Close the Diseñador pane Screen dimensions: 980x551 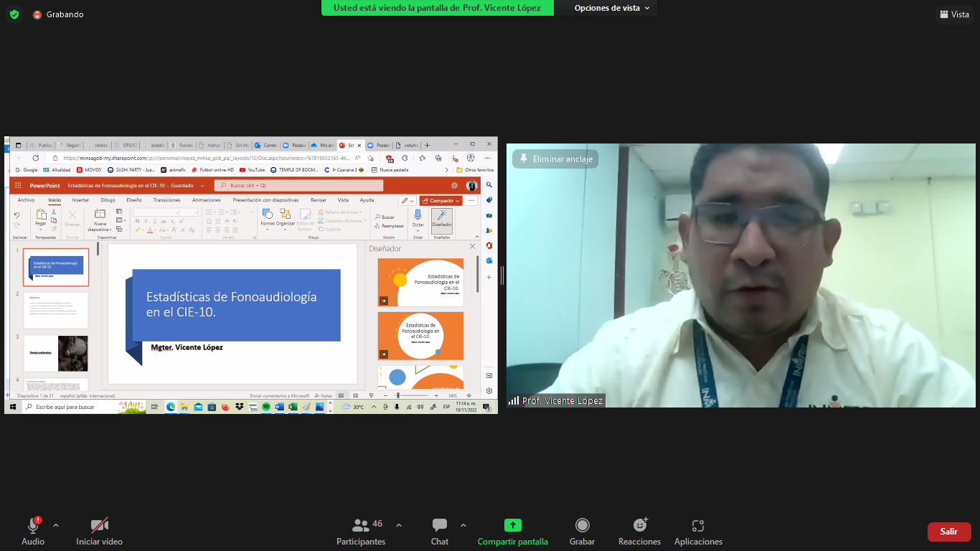(x=472, y=247)
